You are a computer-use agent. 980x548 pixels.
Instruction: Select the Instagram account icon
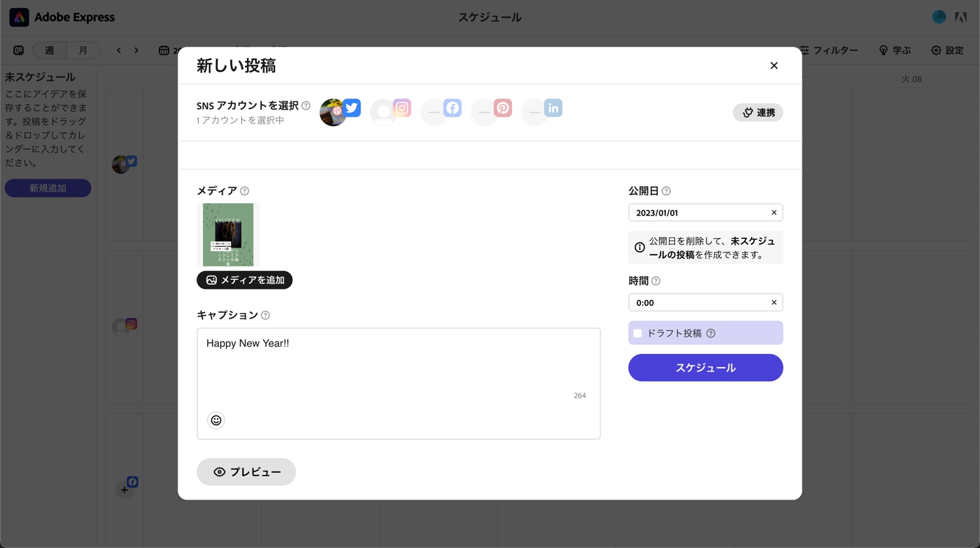(x=391, y=112)
